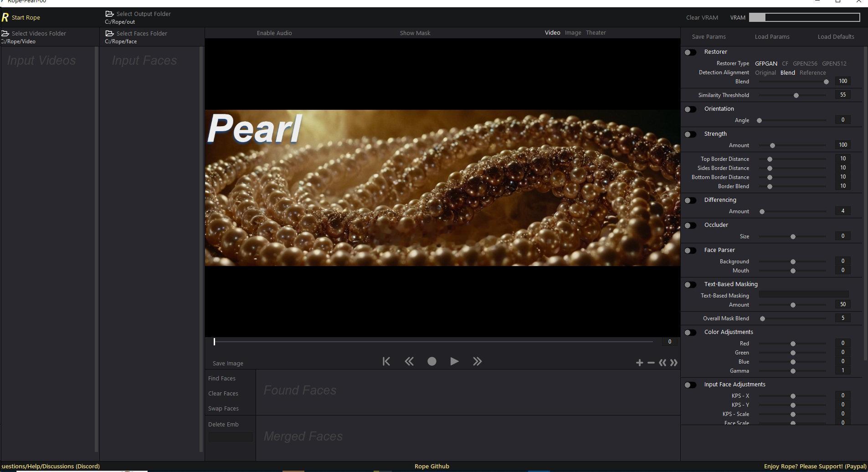Select GFPGAN restorer type

(x=766, y=63)
